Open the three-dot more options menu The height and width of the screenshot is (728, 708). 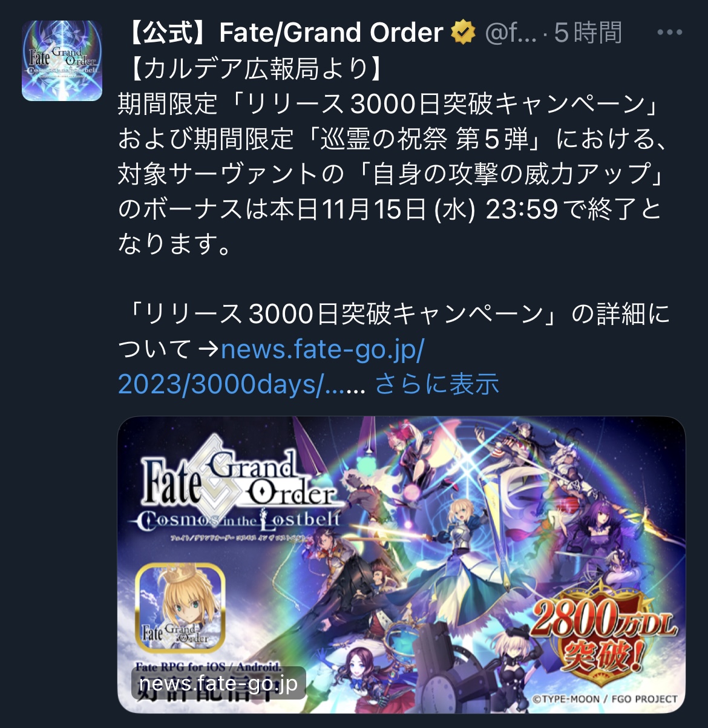pos(669,33)
